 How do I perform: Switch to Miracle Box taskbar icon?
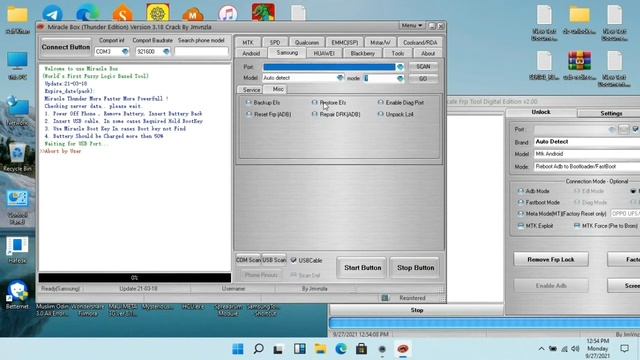[x=403, y=349]
